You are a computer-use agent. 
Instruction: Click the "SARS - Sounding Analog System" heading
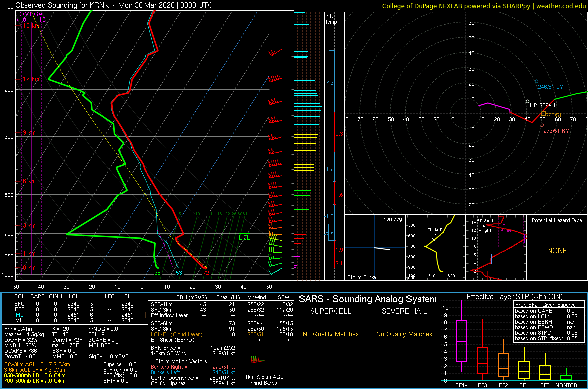(368, 299)
